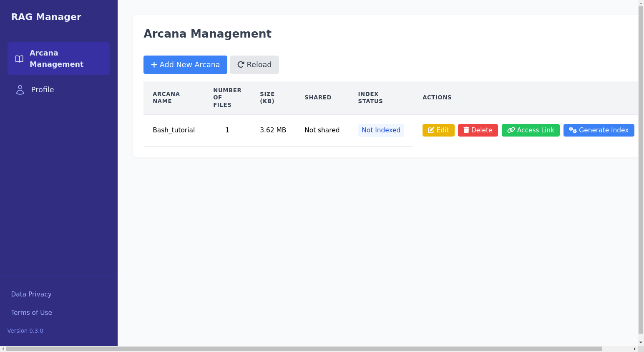Screen dimensions: 644x352
Task: Open the Data Privacy link
Action: click(x=31, y=294)
